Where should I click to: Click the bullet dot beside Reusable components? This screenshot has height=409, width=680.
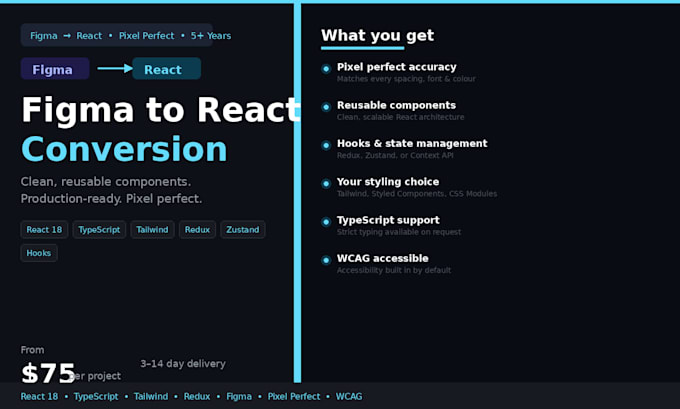tap(326, 107)
